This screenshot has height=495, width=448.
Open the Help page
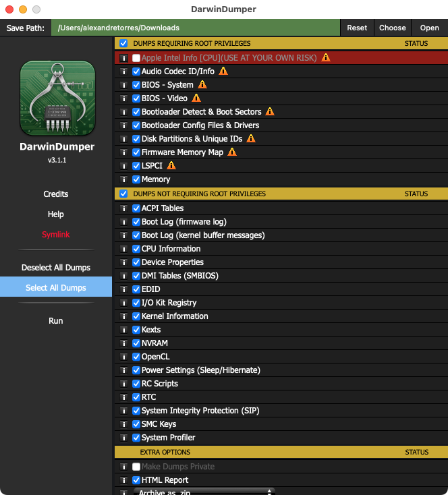56,214
